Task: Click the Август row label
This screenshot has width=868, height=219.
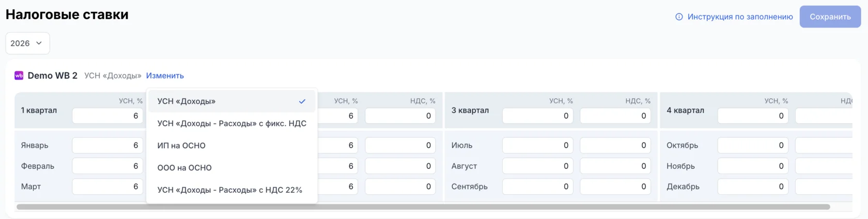Action: point(464,166)
